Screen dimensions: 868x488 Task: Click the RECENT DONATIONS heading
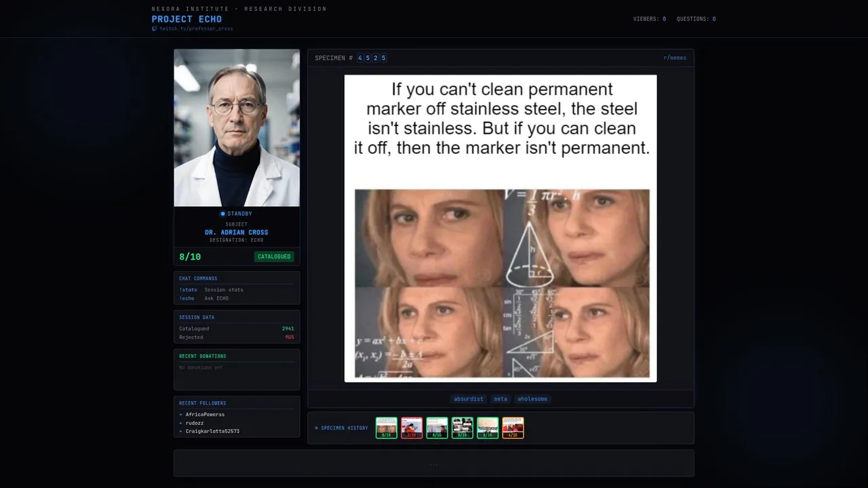tap(203, 357)
